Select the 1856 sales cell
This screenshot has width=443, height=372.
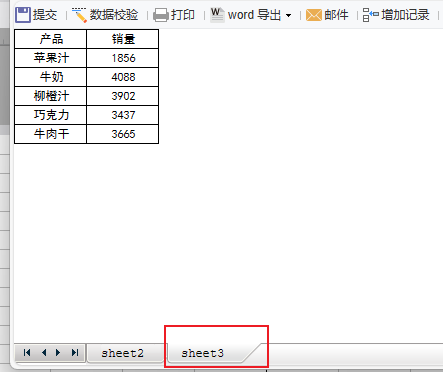pos(123,58)
